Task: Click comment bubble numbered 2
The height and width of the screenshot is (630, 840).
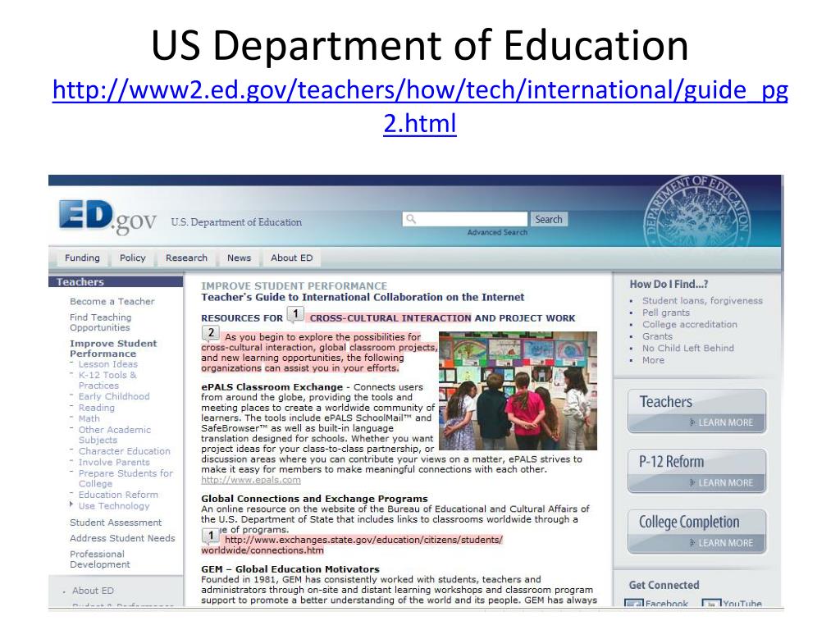Action: point(211,334)
